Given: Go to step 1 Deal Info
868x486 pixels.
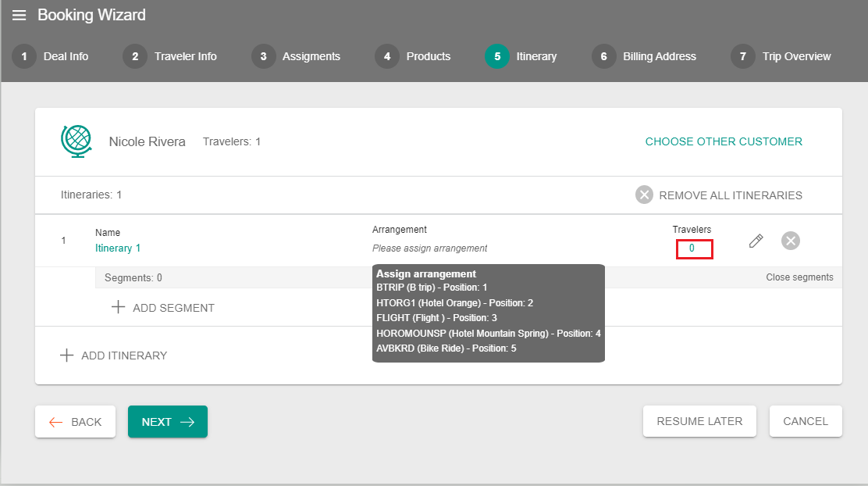Looking at the screenshot, I should point(51,56).
